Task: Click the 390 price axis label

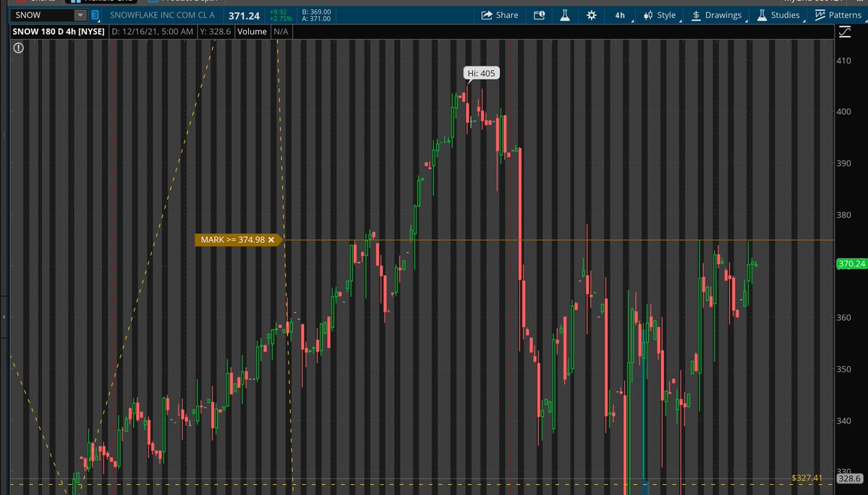Action: click(843, 163)
